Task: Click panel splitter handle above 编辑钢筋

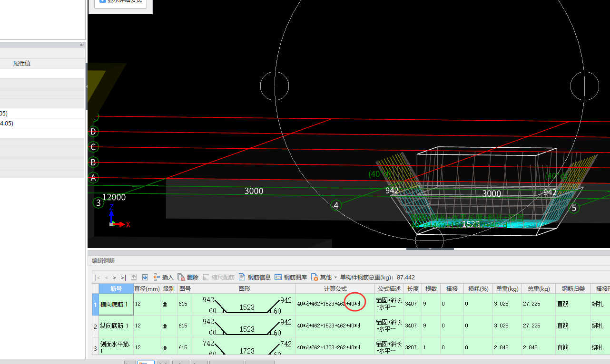Action: pyautogui.click(x=430, y=249)
